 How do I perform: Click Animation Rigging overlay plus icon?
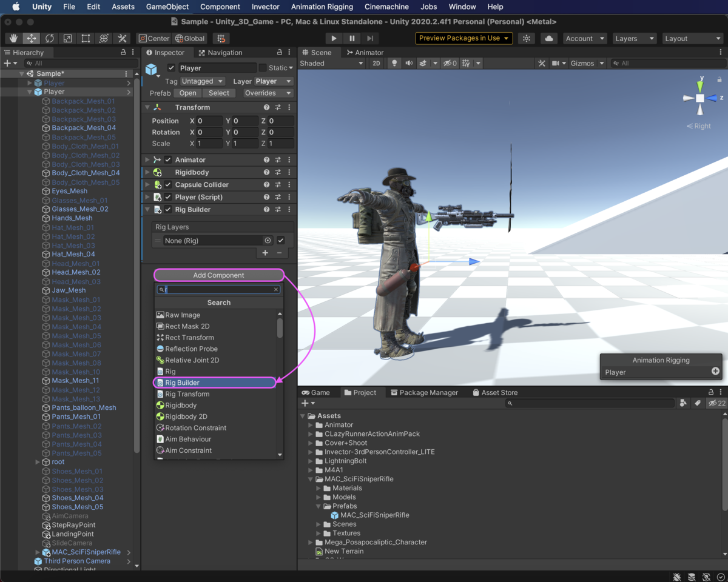tap(715, 372)
